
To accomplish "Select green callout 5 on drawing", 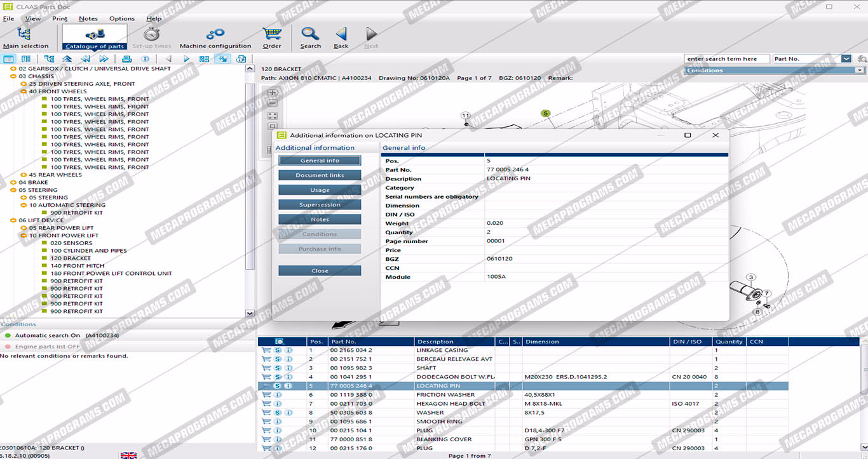I will tap(545, 114).
